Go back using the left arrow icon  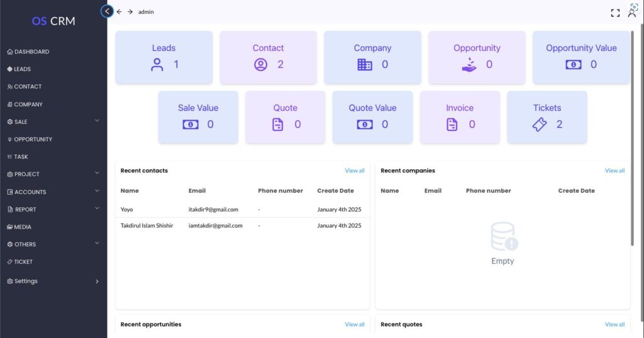coord(119,12)
